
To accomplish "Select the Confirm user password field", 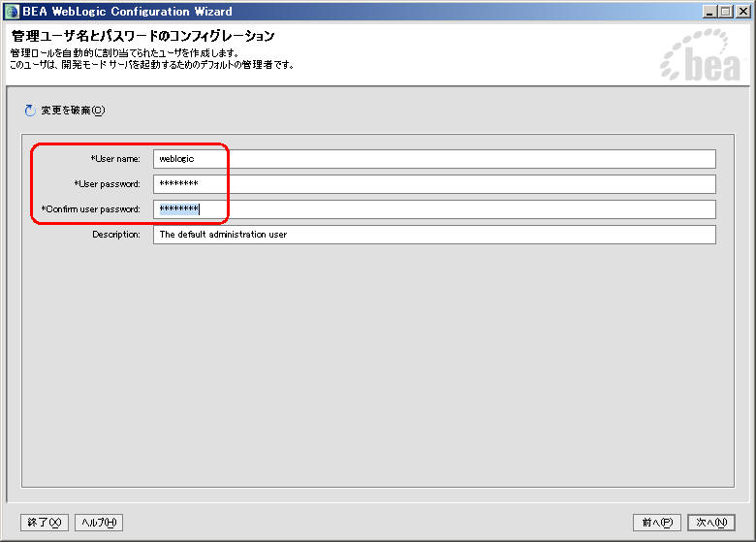I will click(x=433, y=209).
